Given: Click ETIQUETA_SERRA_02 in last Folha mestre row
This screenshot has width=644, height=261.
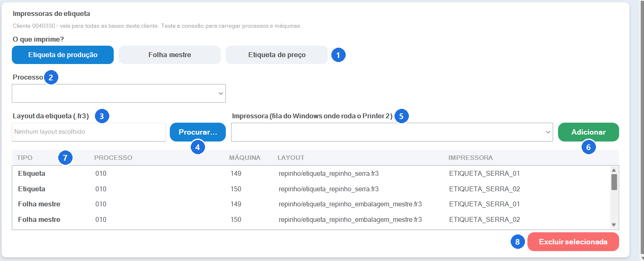Looking at the screenshot, I should coord(484,219).
